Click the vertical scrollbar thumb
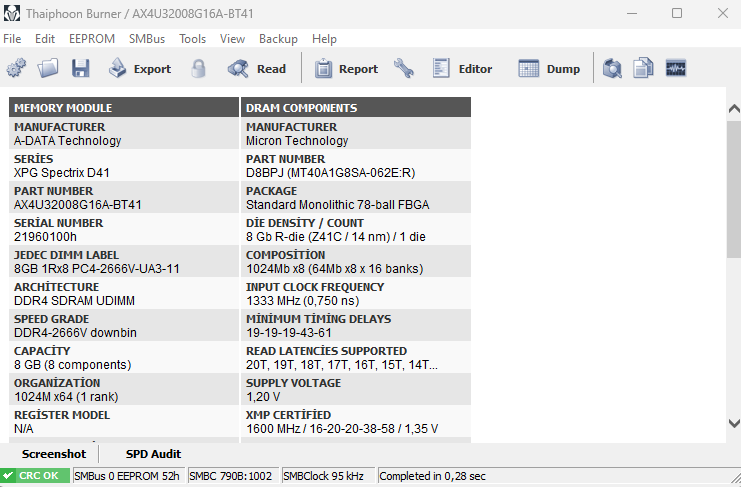 [734, 189]
